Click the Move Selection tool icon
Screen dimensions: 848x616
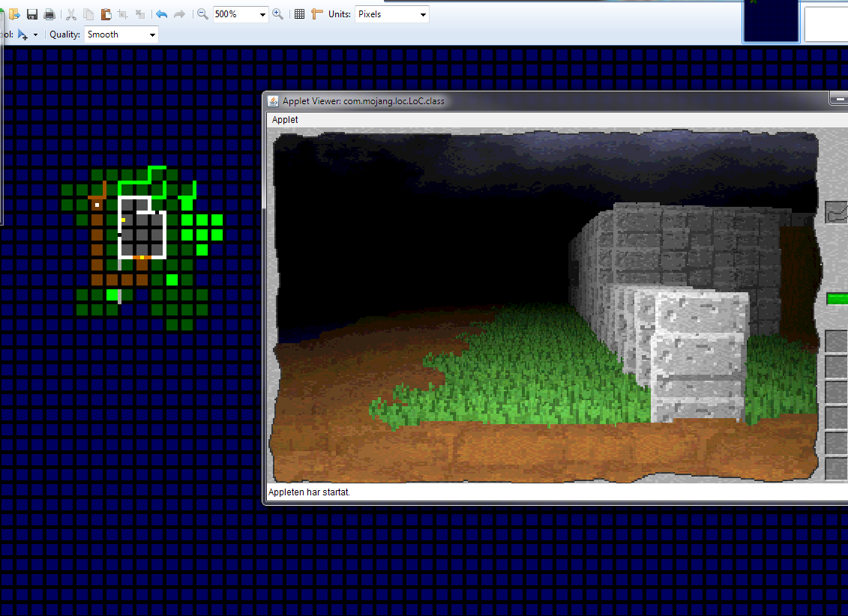[22, 34]
